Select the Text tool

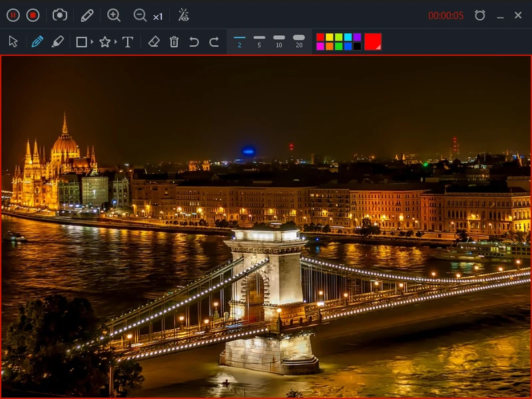[128, 42]
